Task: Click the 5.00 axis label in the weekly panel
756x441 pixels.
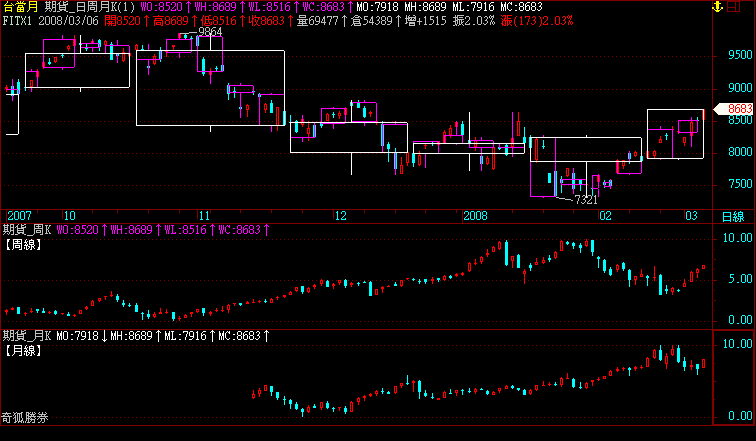Action: (740, 279)
